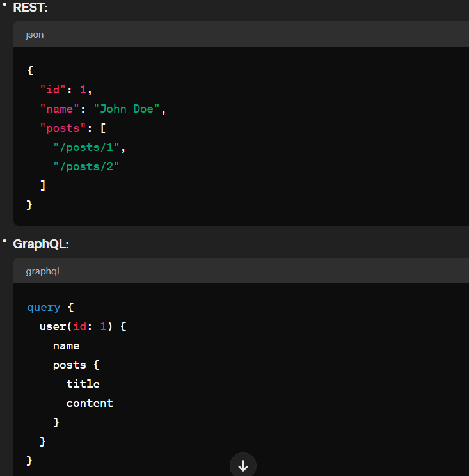Image resolution: width=469 pixels, height=476 pixels.
Task: Click the 'query' keyword in GraphQL block
Action: click(44, 308)
